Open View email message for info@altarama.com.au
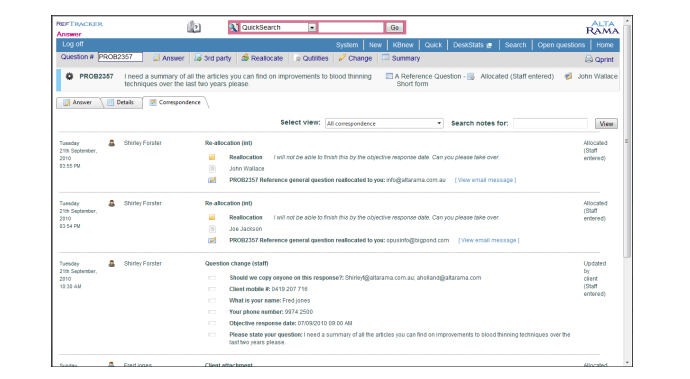The width and height of the screenshot is (690, 379). (x=485, y=180)
